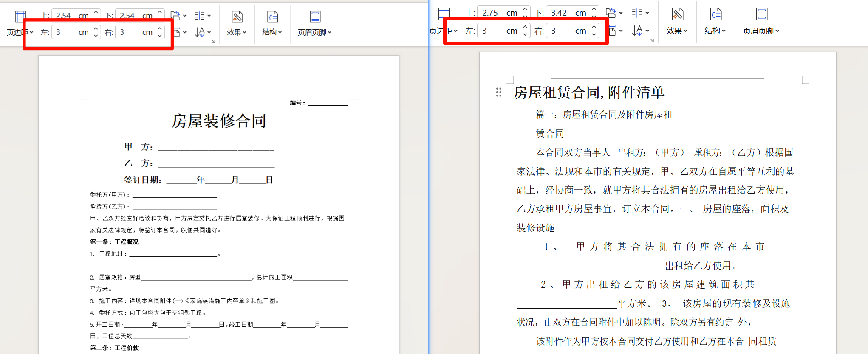Click 页眉页脚 header footer icon in left window

pos(315,17)
